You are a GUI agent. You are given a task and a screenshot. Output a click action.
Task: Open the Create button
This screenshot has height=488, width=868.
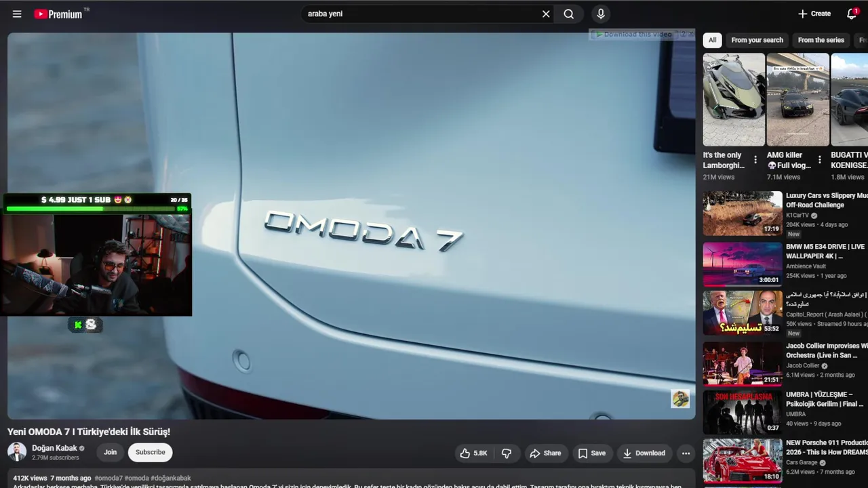tap(814, 14)
